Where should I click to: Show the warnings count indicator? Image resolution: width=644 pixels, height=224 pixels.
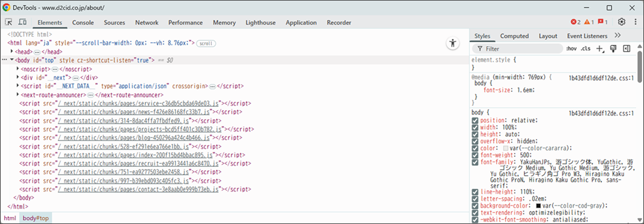click(x=589, y=22)
